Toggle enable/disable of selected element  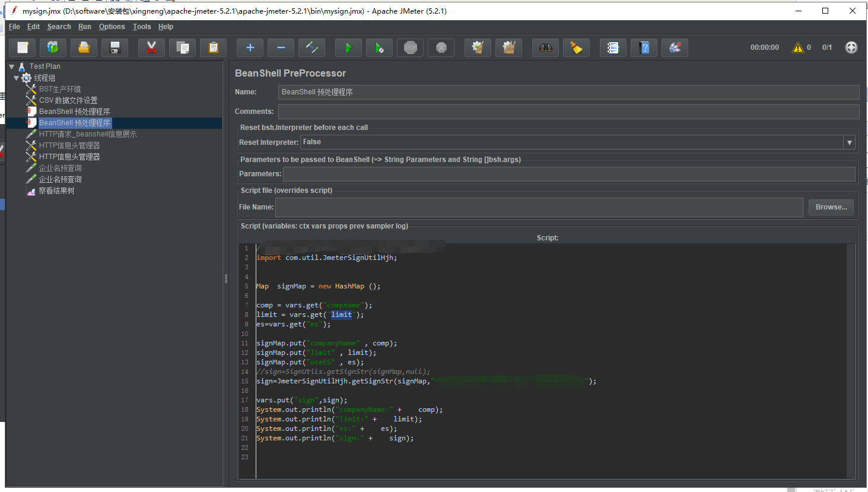[311, 47]
